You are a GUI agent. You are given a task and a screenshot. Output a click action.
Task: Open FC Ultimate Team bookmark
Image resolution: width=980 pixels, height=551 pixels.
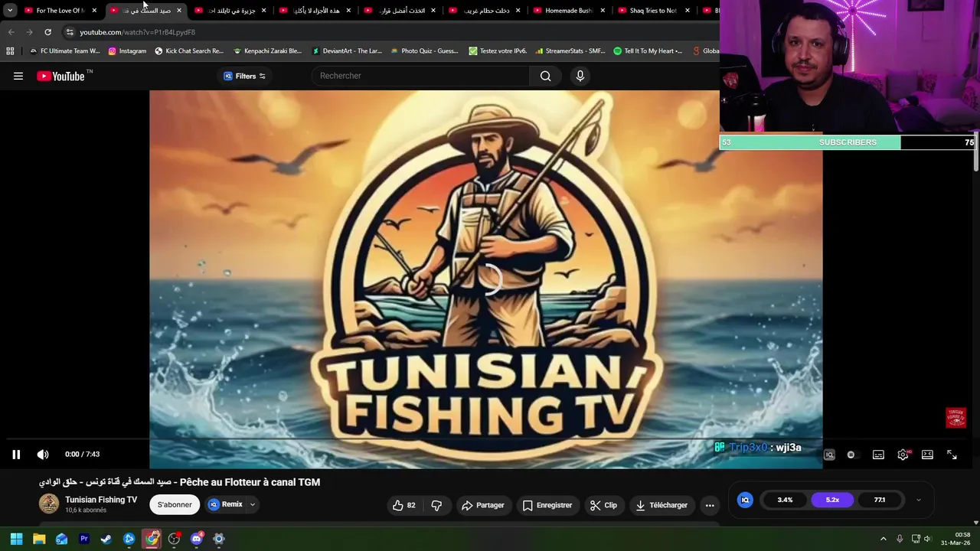(65, 51)
